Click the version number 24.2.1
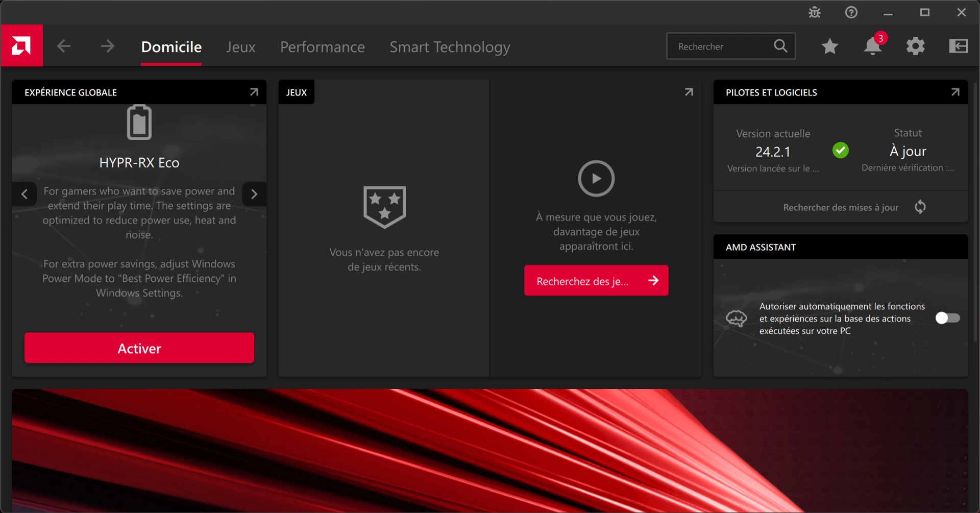 773,152
